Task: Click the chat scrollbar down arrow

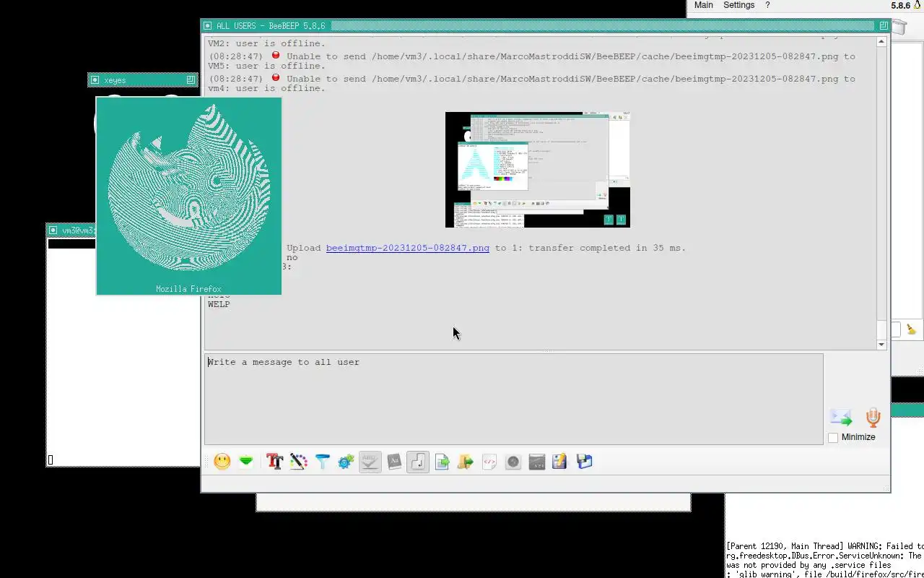Action: pyautogui.click(x=881, y=345)
